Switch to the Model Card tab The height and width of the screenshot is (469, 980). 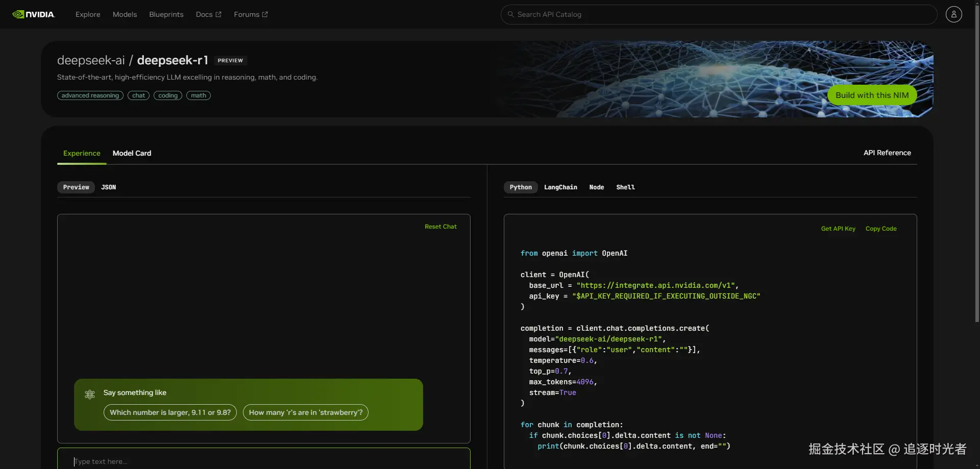[x=132, y=153]
